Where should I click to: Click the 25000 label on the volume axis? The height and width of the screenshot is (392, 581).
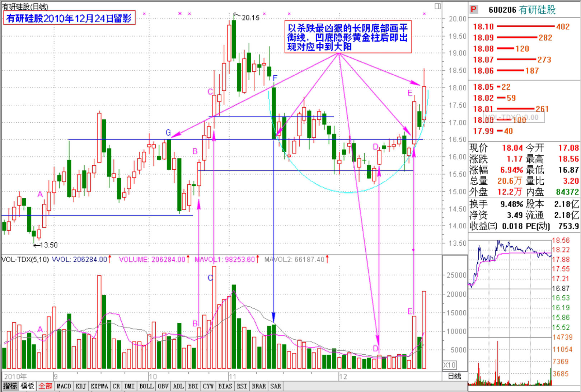pyautogui.click(x=456, y=275)
